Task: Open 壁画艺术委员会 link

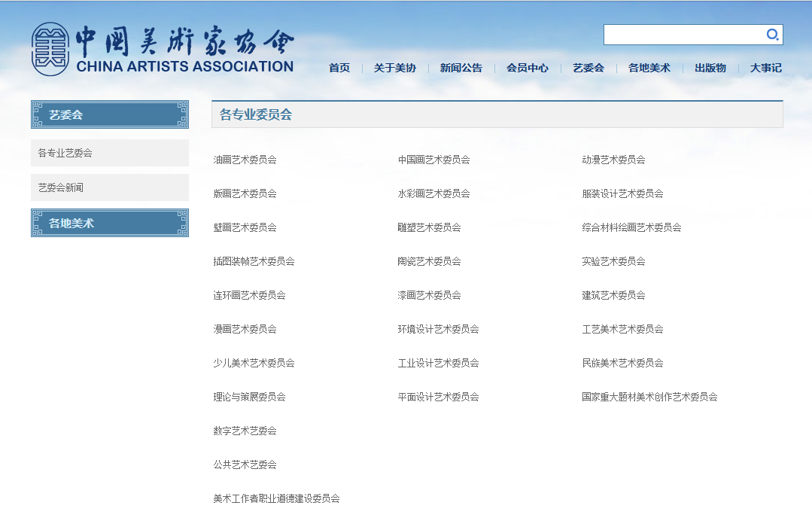Action: click(x=245, y=227)
